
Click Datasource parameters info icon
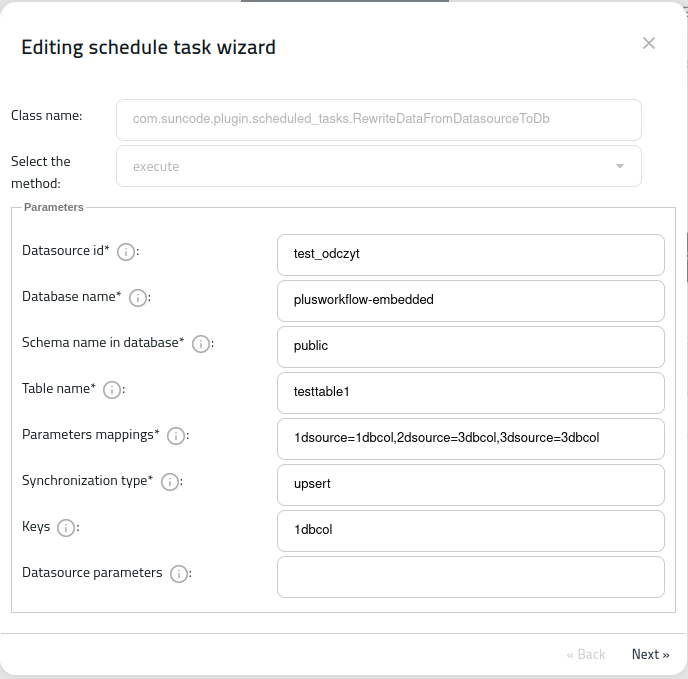pos(179,574)
